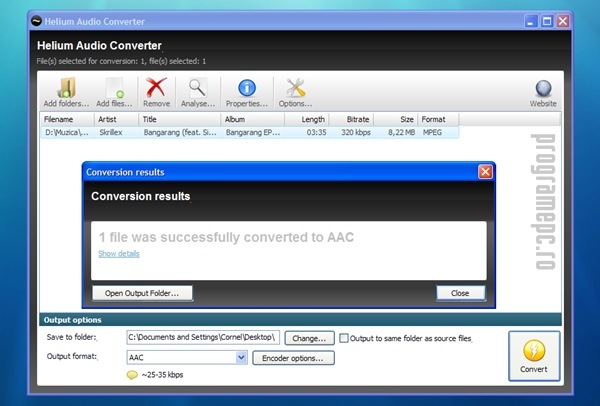Sort by the Artist column header

tap(116, 119)
